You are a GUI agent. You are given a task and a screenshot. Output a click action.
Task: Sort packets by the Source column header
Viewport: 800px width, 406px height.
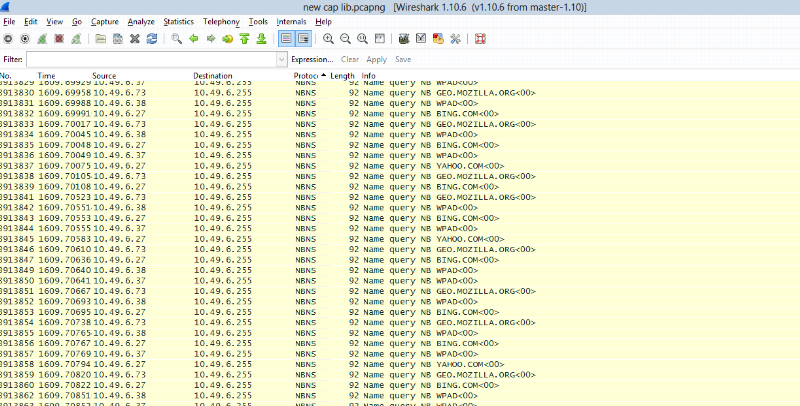point(104,76)
